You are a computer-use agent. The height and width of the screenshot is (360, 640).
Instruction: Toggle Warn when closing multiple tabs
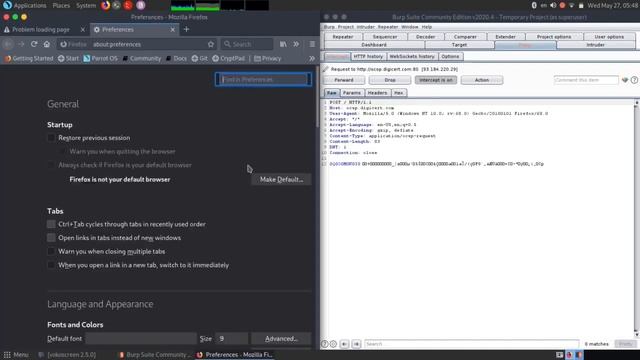point(51,251)
